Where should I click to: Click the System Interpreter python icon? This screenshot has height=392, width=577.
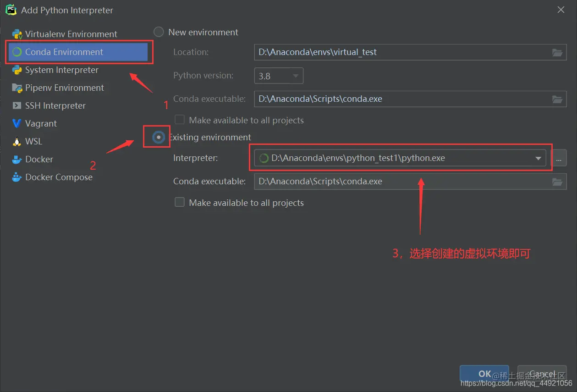point(17,70)
